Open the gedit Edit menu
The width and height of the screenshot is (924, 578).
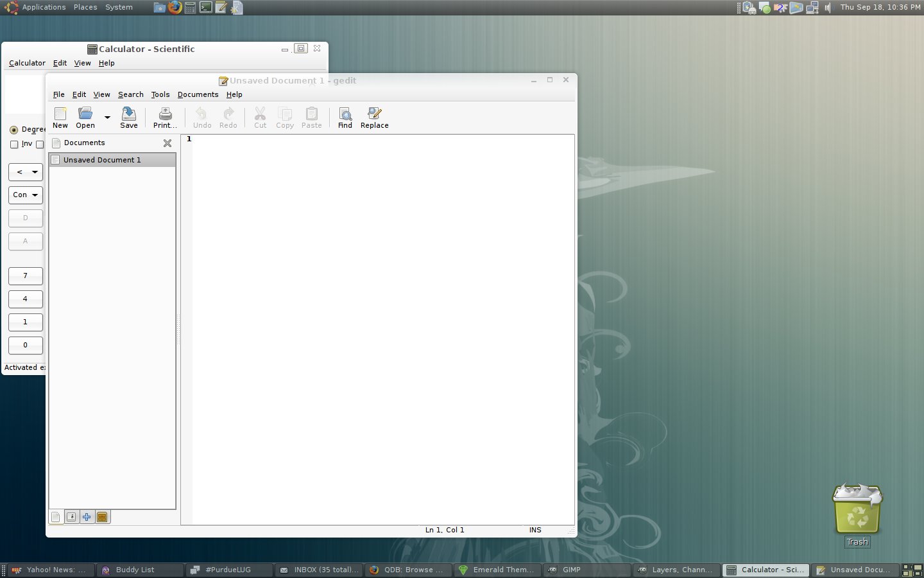[79, 94]
